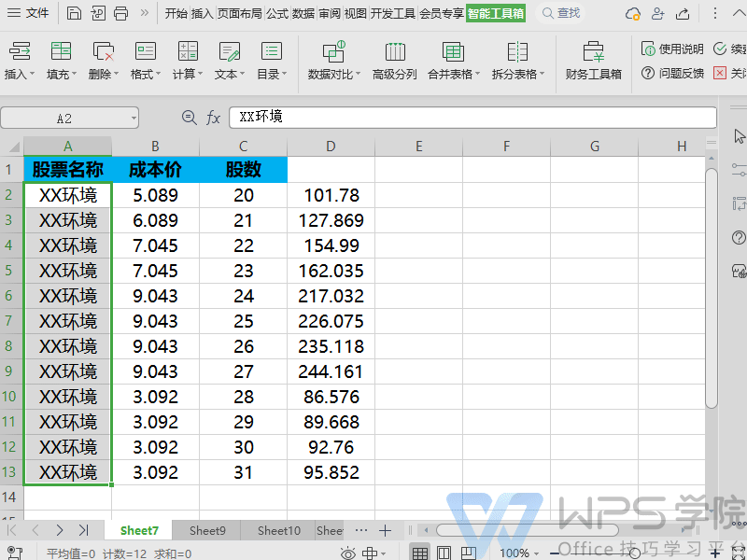747x560 pixels.
Task: Select row 5 header
Action: click(11, 271)
